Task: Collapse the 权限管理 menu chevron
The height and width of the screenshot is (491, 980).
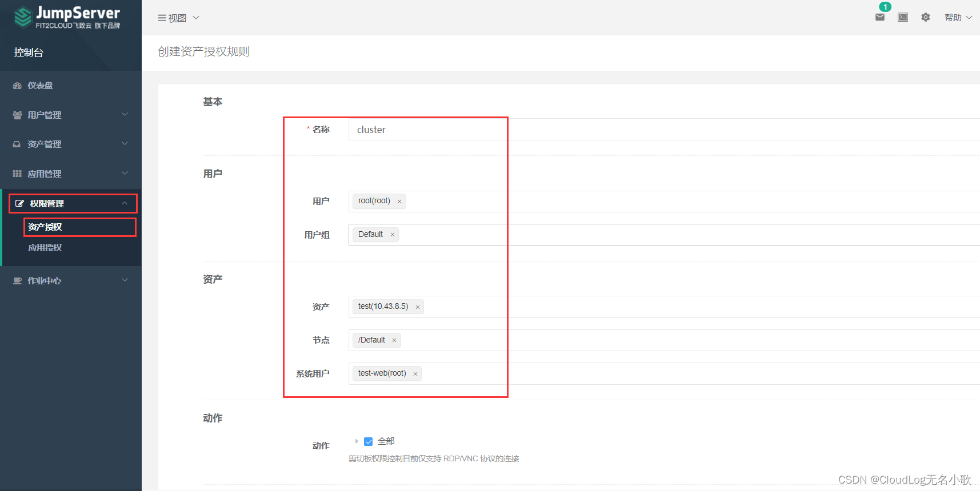Action: pyautogui.click(x=125, y=203)
